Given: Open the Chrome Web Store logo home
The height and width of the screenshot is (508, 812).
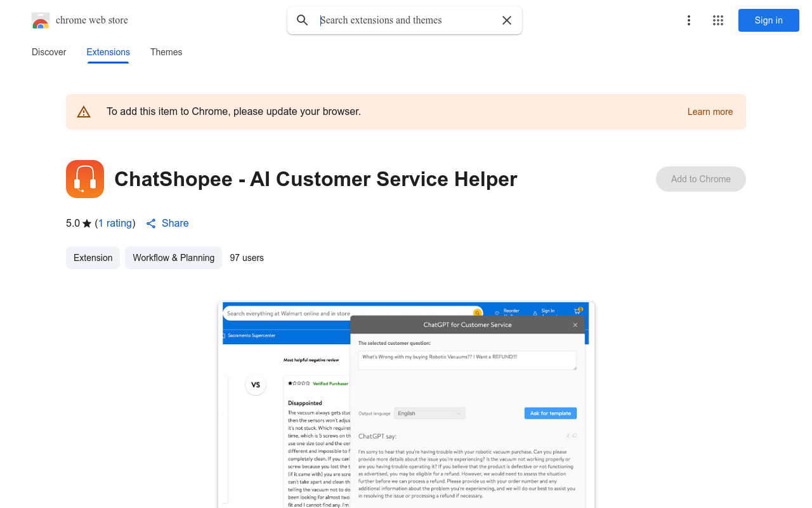Looking at the screenshot, I should 41,20.
